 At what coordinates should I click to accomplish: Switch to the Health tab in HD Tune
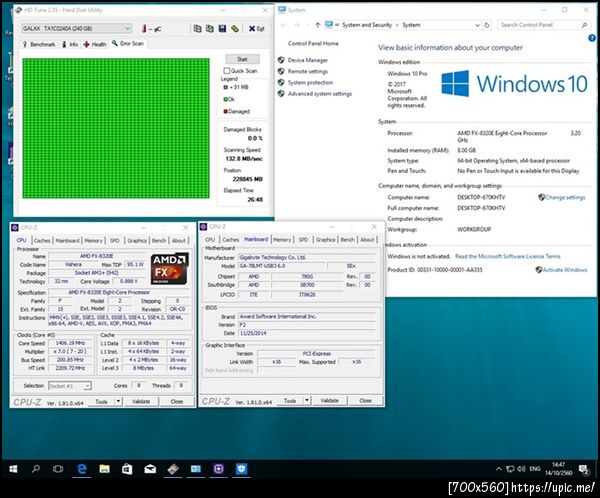tap(95, 44)
